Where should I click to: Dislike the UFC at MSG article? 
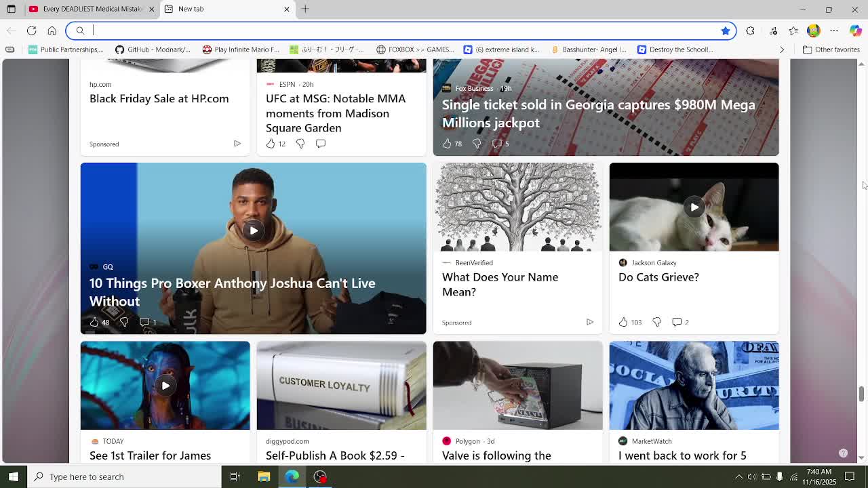point(300,144)
